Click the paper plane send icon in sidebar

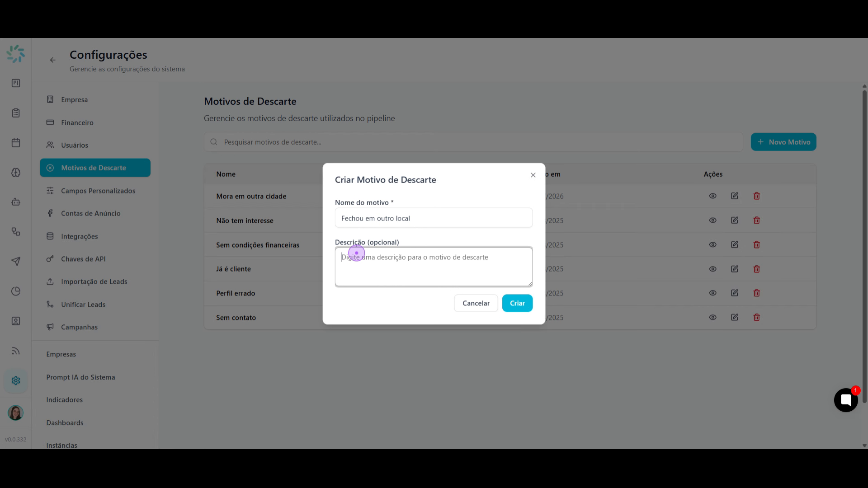(16, 261)
